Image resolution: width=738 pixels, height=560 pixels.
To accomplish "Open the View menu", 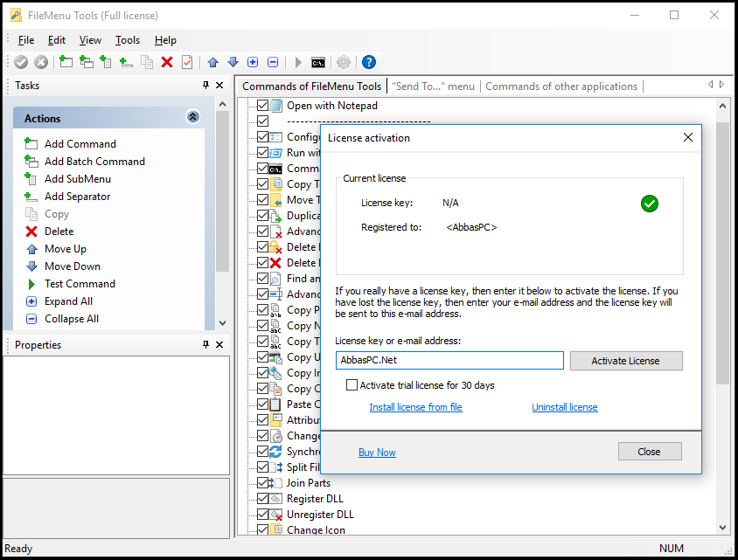I will point(90,40).
